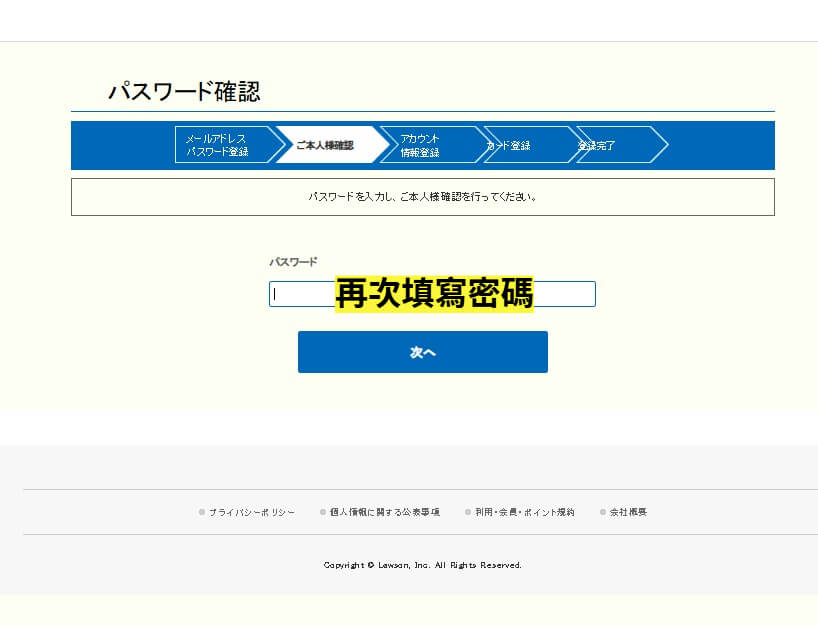Click the bullet icon before プライバシーポリシー
The width and height of the screenshot is (818, 626).
(x=201, y=511)
